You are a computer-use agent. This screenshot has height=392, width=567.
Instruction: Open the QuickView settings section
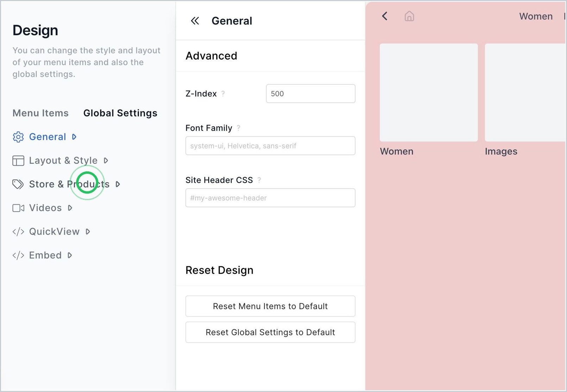point(54,232)
